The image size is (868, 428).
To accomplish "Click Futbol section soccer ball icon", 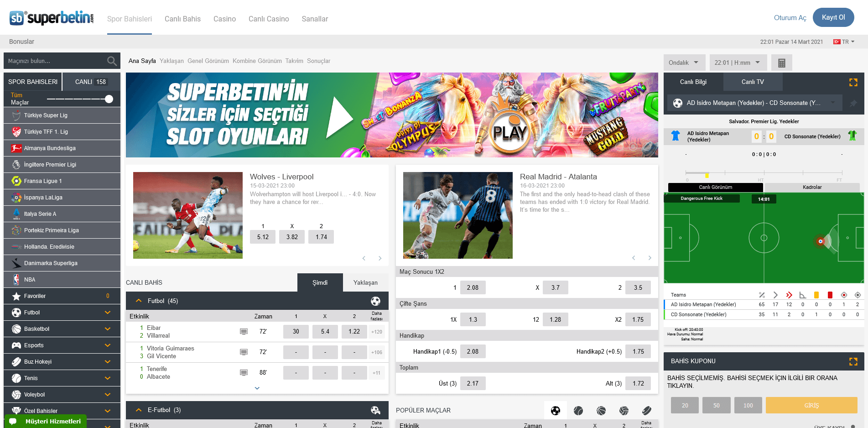I will pyautogui.click(x=375, y=301).
